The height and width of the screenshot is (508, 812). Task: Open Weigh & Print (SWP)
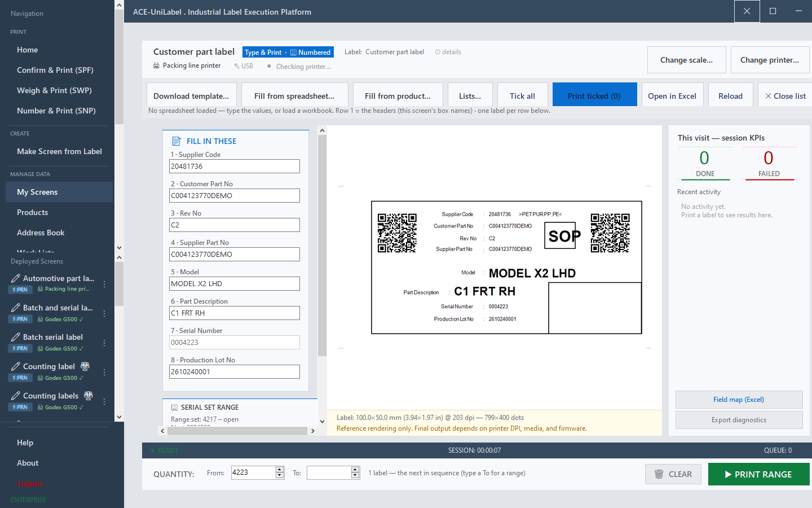(59, 90)
